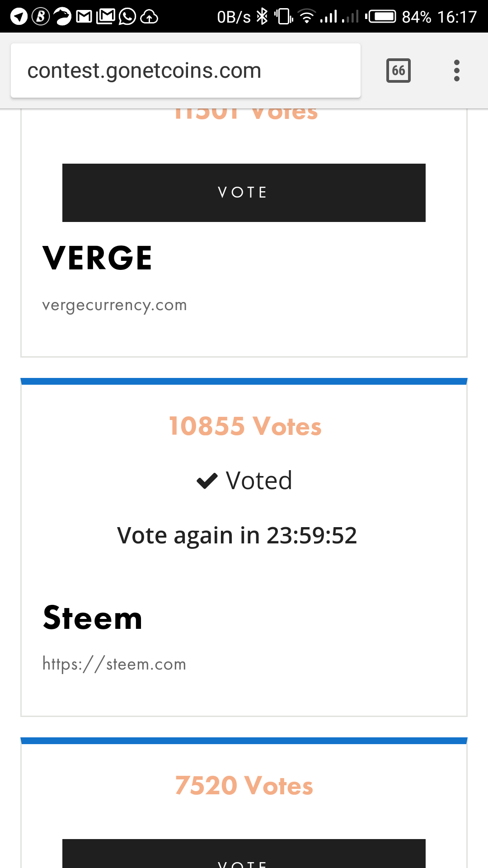Tap the cloud upload icon in status bar
Viewport: 488px width, 868px height.
[149, 17]
